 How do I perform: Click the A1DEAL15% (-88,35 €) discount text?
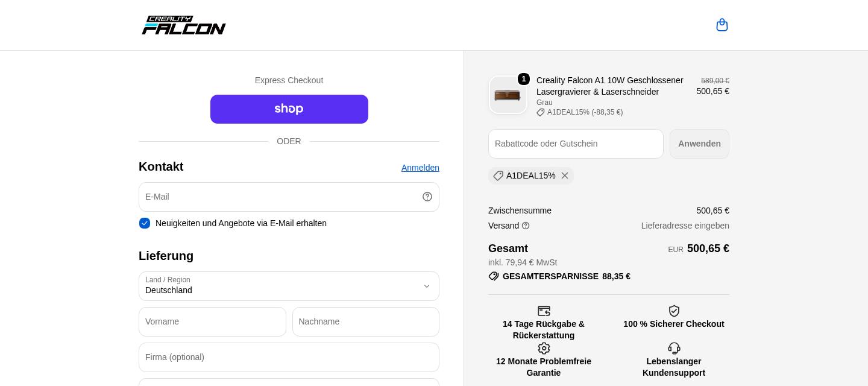click(x=585, y=112)
